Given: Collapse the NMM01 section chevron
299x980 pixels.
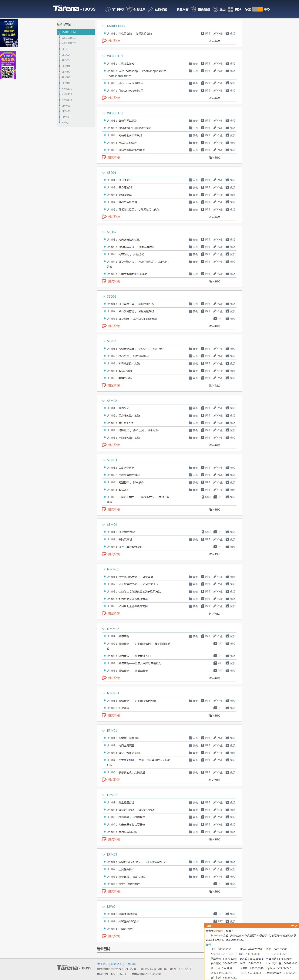Looking at the screenshot, I should 103,569.
